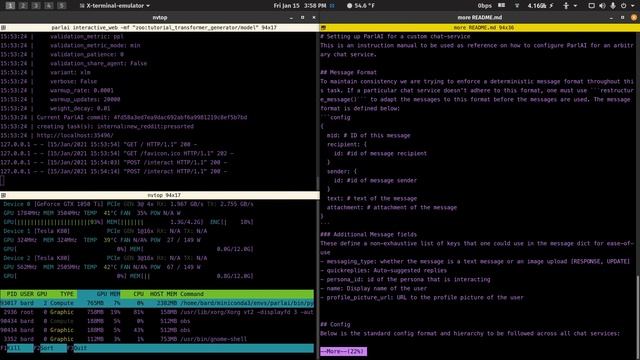Click the Device 2 Tesla K80 line

pyautogui.click(x=105, y=258)
